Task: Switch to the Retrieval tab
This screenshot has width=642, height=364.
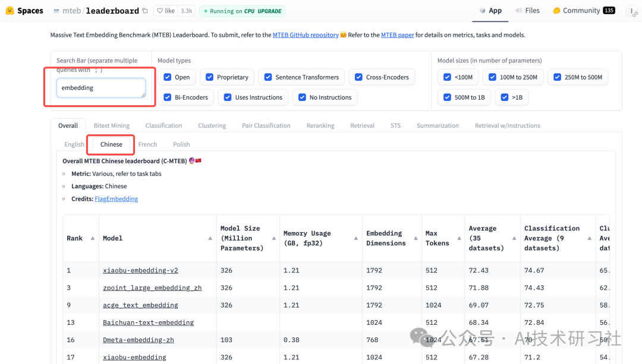Action: point(362,126)
